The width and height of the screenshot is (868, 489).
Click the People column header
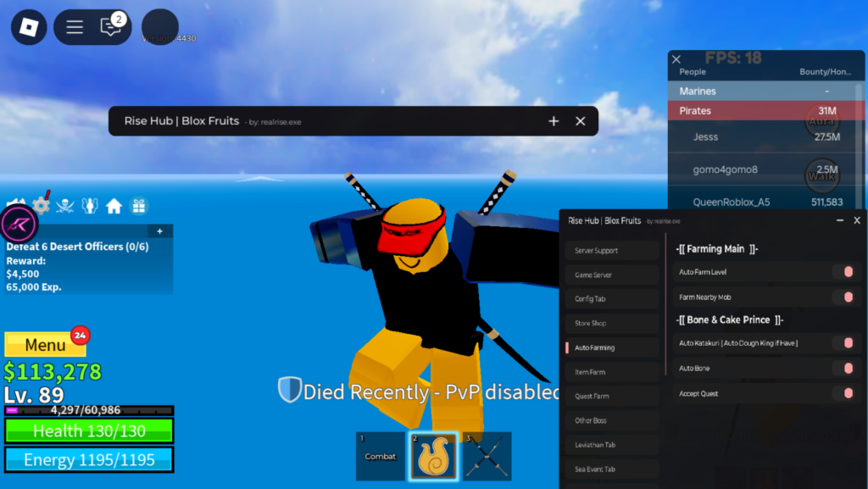[693, 72]
